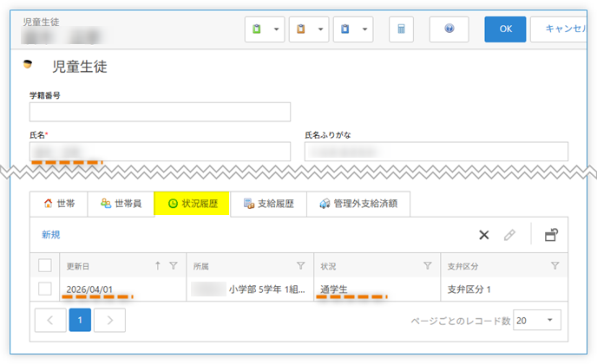Delete record with the X icon

(484, 235)
